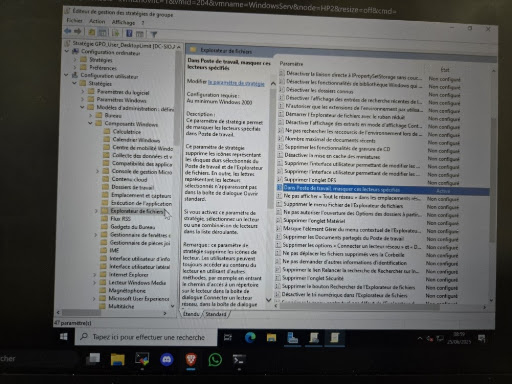Open WhatsApp from the host taskbar
This screenshot has width=512, height=384.
(x=215, y=360)
